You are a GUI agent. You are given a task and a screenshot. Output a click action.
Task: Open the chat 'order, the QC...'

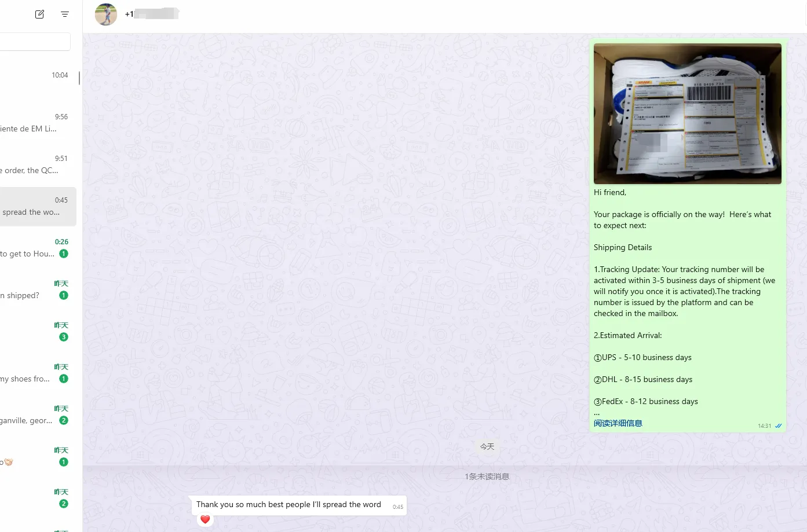[x=38, y=165]
